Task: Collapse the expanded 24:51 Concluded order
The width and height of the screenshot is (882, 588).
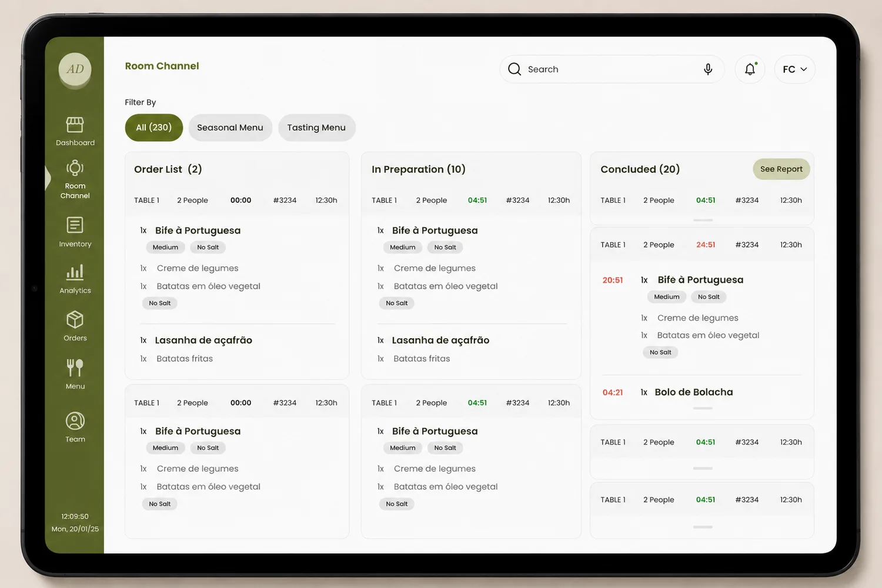Action: pos(703,408)
